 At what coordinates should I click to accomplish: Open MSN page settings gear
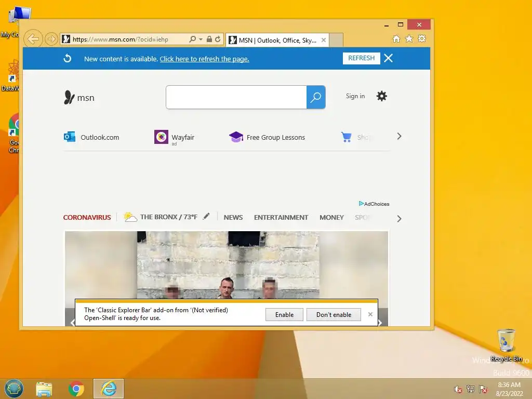click(382, 96)
